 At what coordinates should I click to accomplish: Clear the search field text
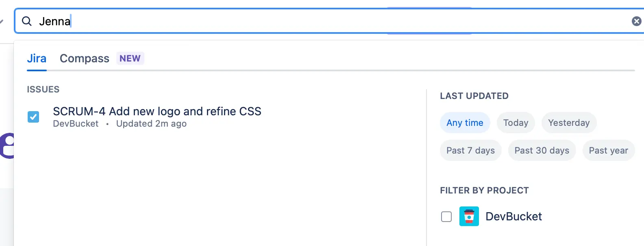636,21
